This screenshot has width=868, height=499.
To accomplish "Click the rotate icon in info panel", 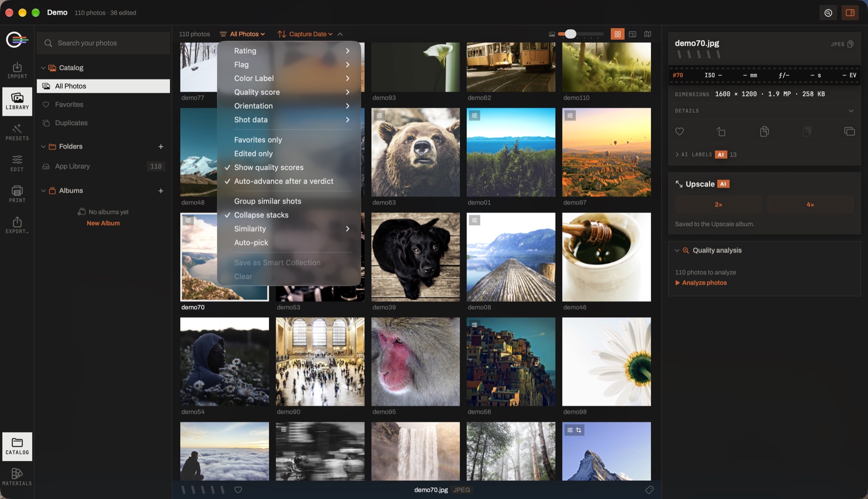I will click(x=721, y=131).
